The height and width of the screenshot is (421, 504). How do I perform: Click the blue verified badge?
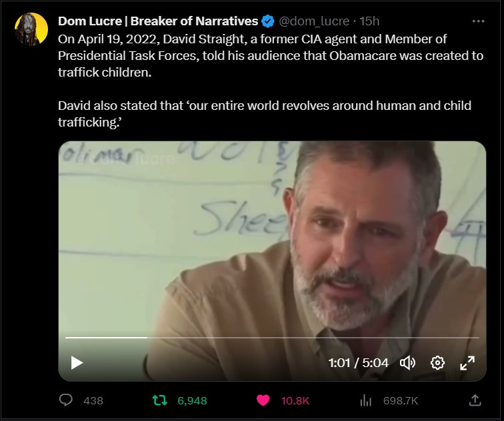click(x=268, y=21)
